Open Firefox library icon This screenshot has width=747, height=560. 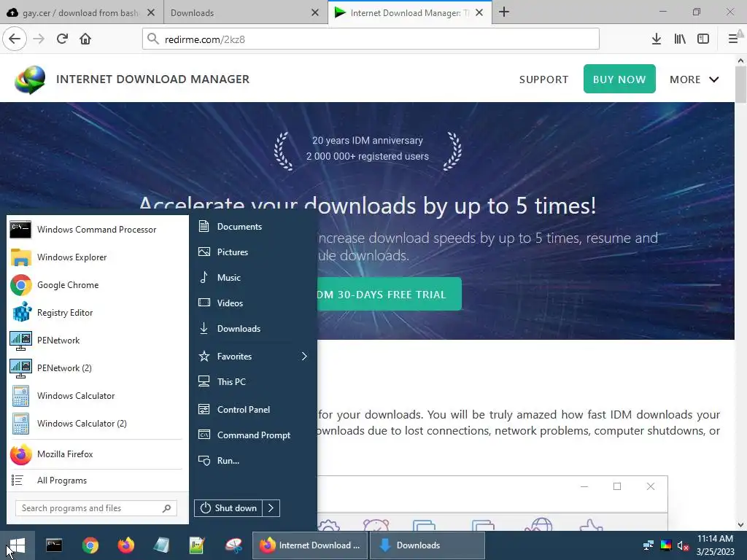coord(680,39)
